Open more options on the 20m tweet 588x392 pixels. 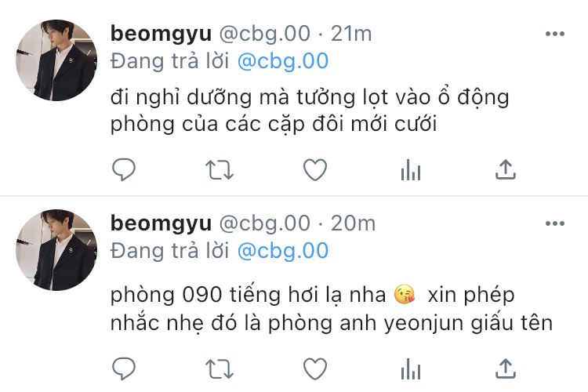(x=555, y=223)
